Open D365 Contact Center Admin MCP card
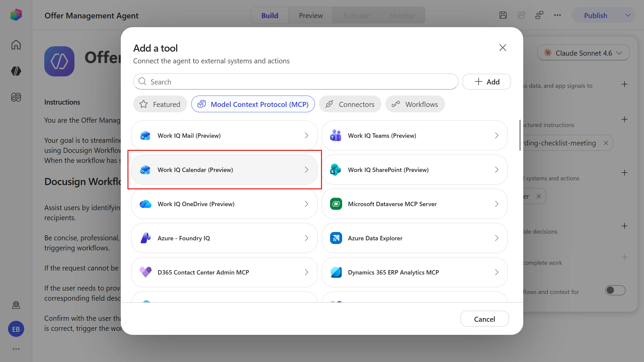Screen dimensions: 644x362 tap(224, 272)
